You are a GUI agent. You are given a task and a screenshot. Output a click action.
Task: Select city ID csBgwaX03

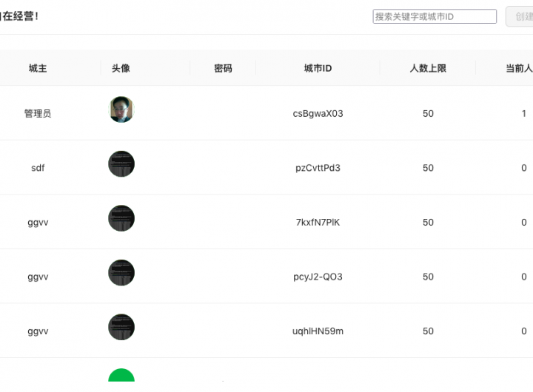(x=318, y=114)
